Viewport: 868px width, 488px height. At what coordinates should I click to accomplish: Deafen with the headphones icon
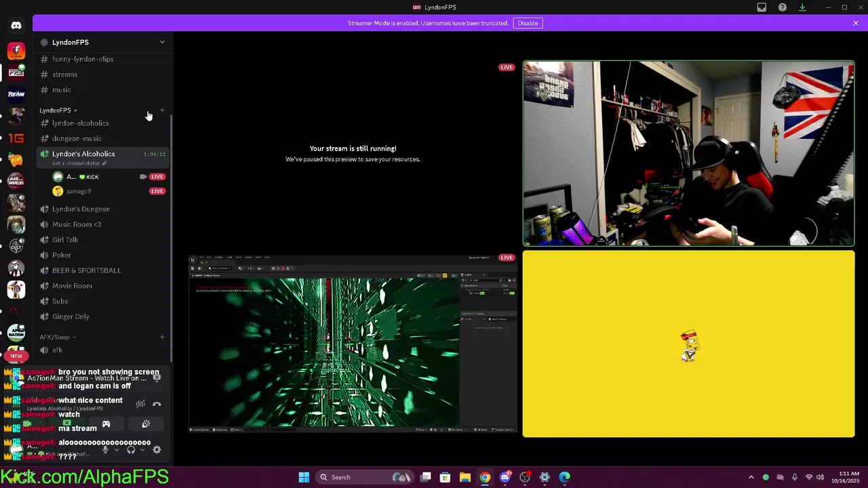tap(131, 449)
